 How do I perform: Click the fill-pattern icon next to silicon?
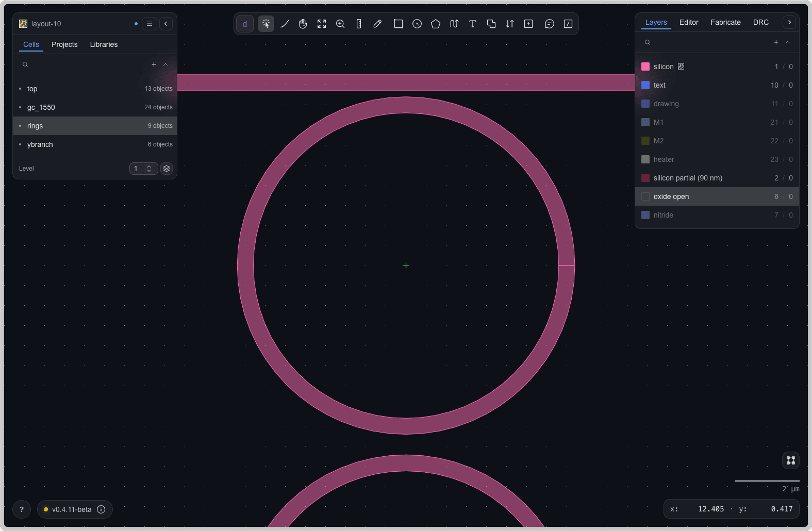point(681,67)
